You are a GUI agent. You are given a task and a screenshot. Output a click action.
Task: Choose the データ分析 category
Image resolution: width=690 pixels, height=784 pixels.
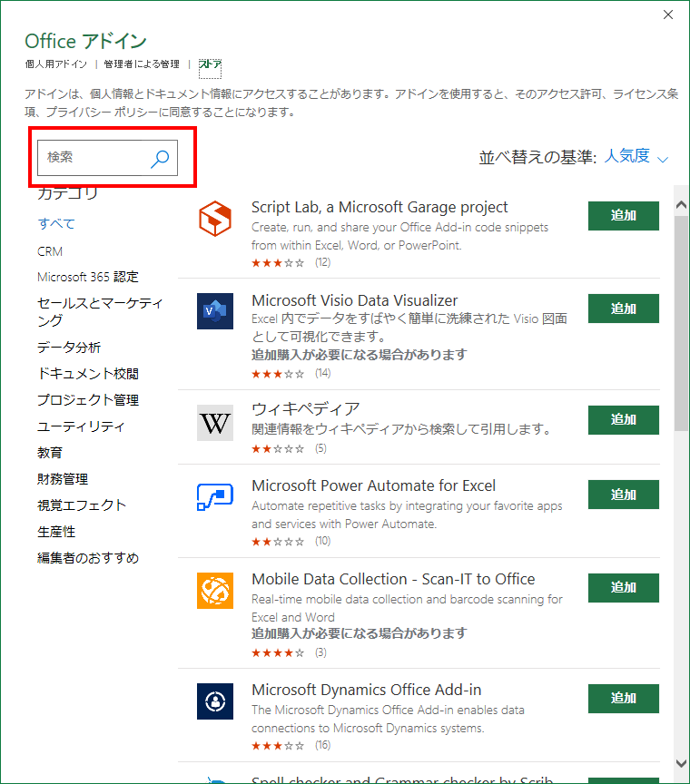click(69, 348)
